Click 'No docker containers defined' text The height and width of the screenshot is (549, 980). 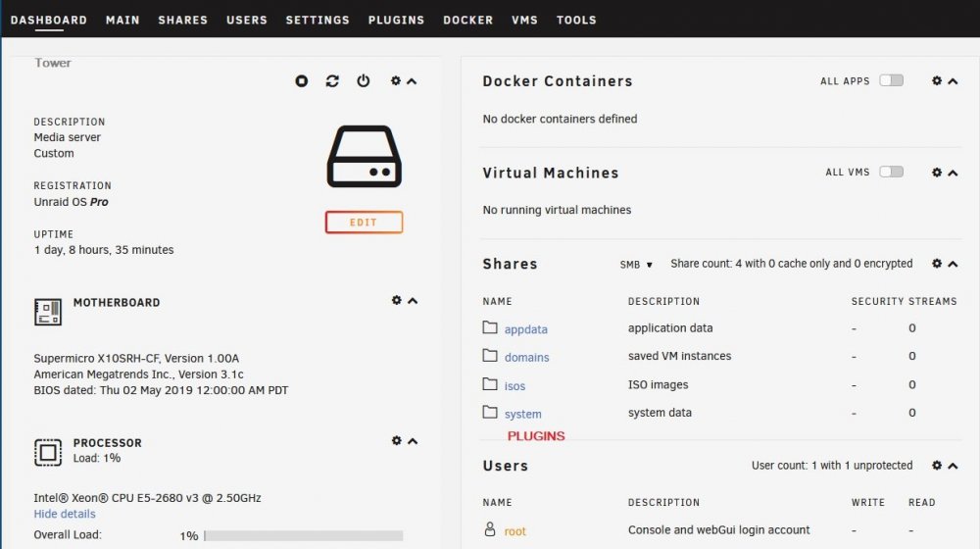(x=560, y=119)
